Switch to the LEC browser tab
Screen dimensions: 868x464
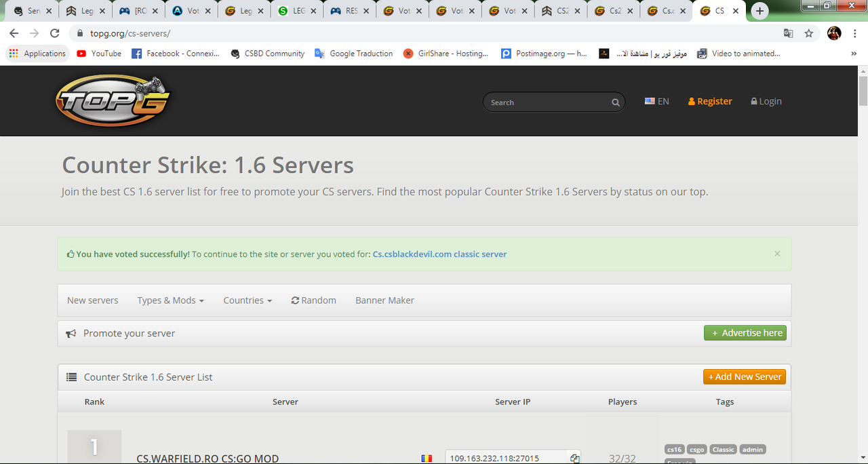298,11
